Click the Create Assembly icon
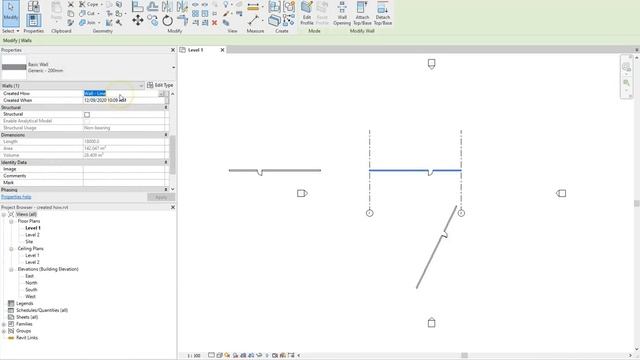Screen dimensions: 640x360 274,6
